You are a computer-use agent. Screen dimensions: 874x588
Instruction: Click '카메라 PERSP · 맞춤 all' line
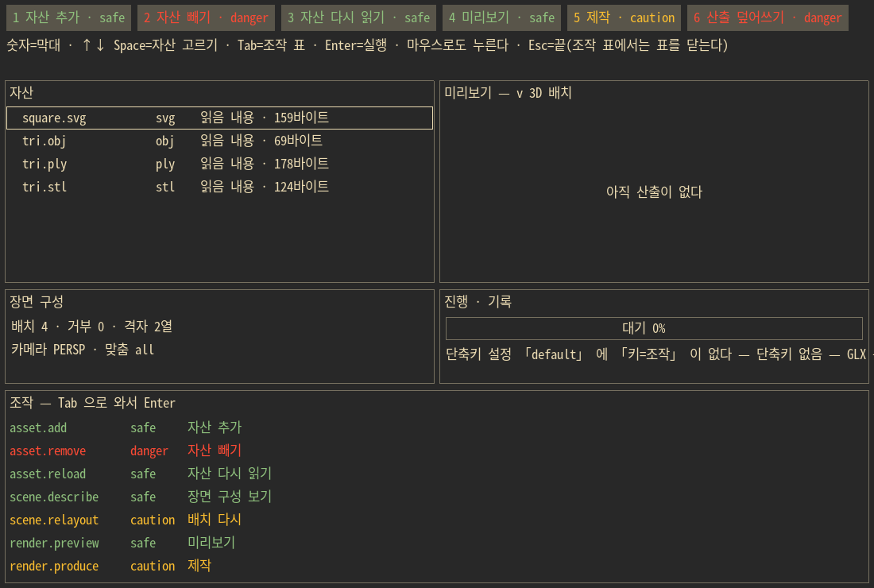pos(83,350)
